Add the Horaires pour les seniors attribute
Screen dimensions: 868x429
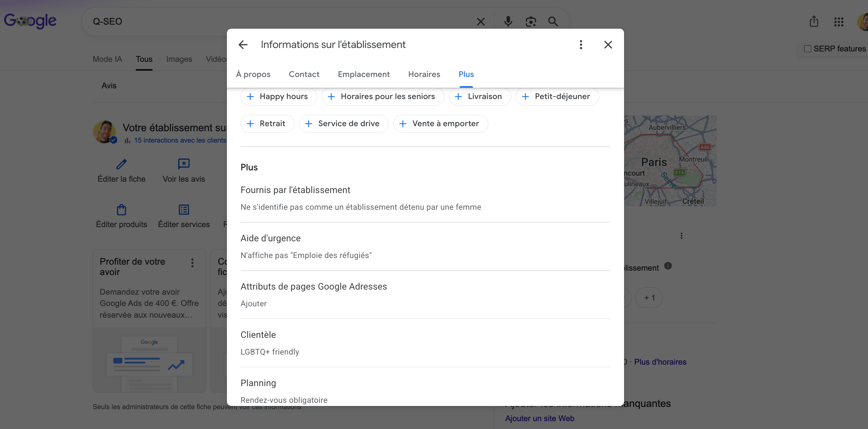coord(382,97)
